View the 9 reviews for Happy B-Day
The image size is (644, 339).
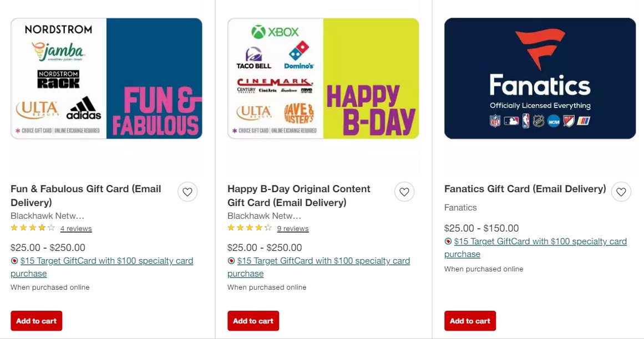(x=293, y=228)
